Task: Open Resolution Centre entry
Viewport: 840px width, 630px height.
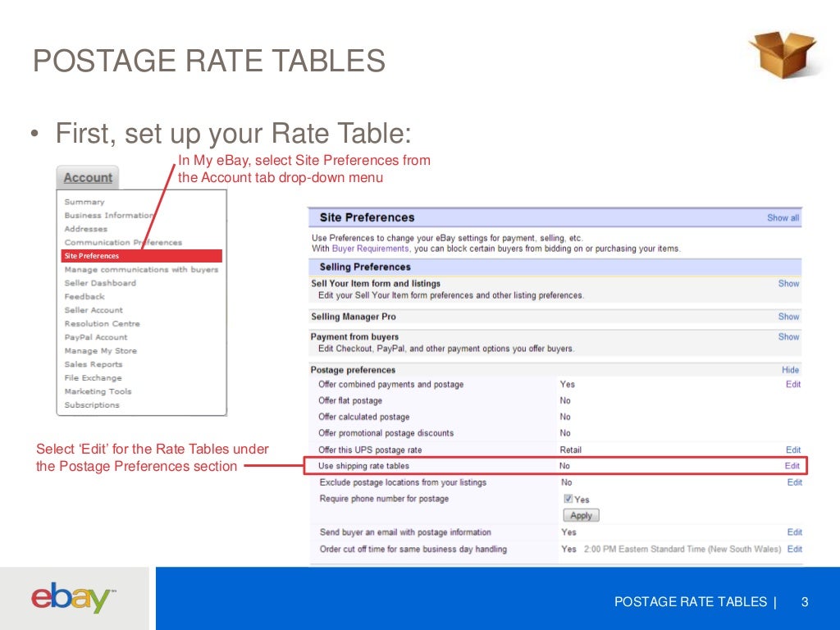Action: (103, 323)
